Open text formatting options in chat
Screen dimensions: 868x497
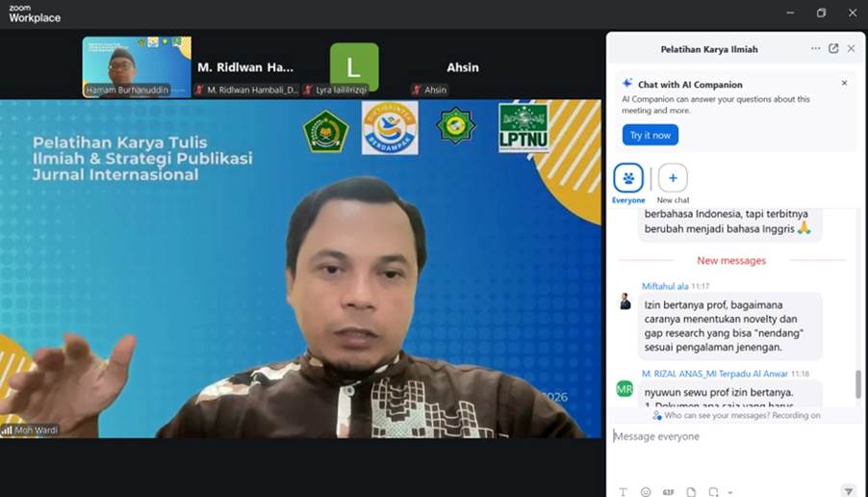click(x=623, y=492)
